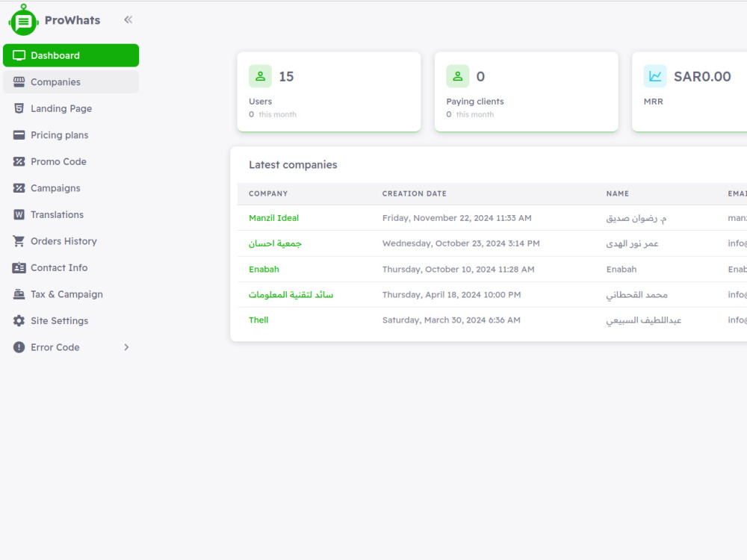Click the Users card label
Viewport: 747px width, 560px height.
pos(260,102)
